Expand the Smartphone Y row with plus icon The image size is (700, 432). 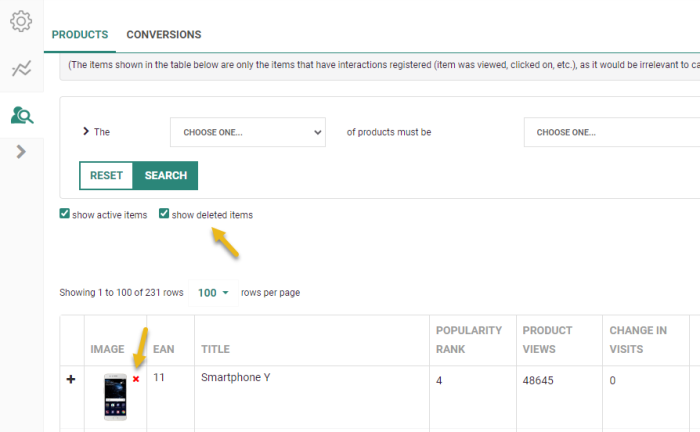click(71, 379)
